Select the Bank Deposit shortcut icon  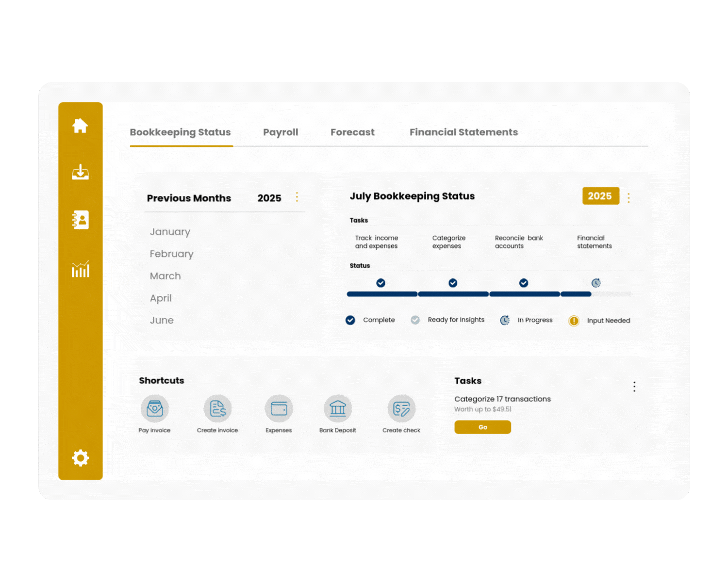click(338, 409)
